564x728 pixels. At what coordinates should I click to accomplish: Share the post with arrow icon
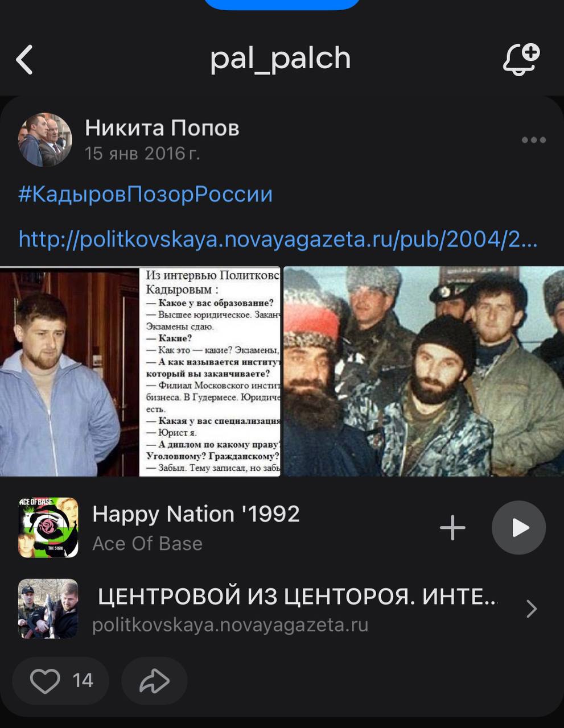point(154,681)
